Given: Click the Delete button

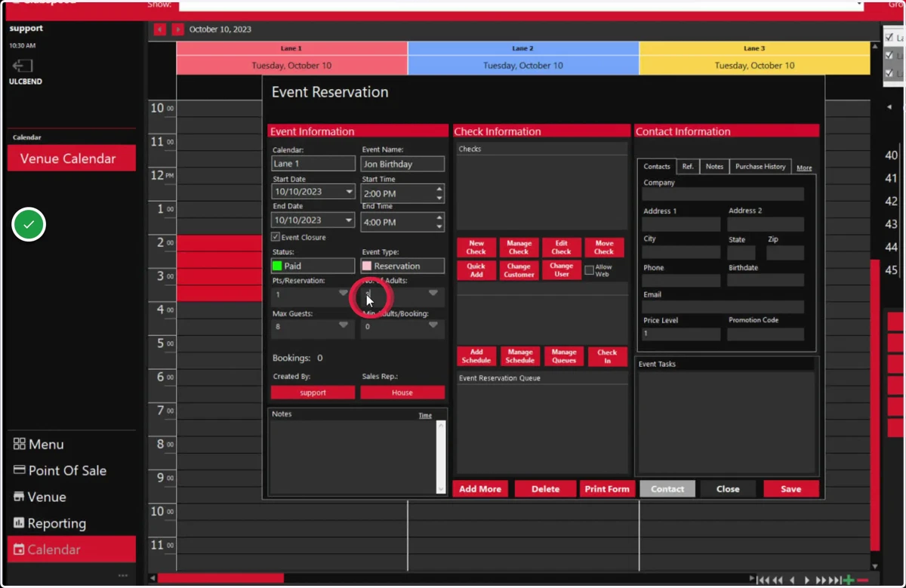Looking at the screenshot, I should tap(545, 489).
